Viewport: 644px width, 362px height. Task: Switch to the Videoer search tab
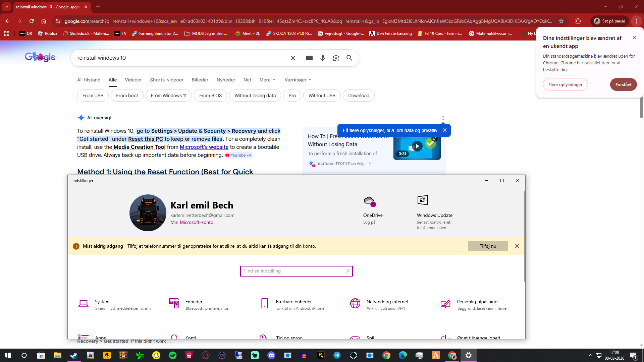[133, 80]
